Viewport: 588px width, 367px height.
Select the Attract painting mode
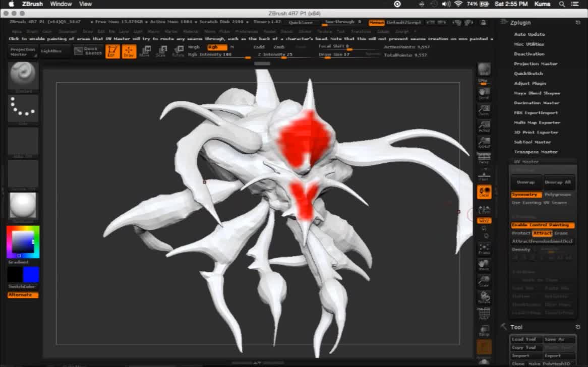point(542,233)
